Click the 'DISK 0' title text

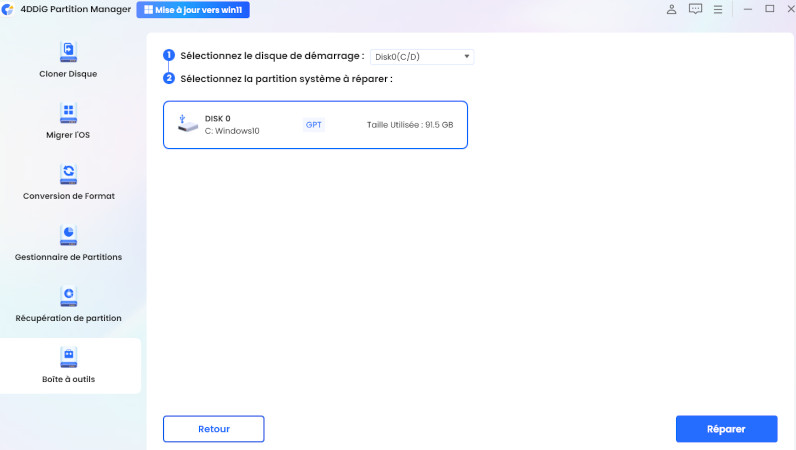click(217, 118)
